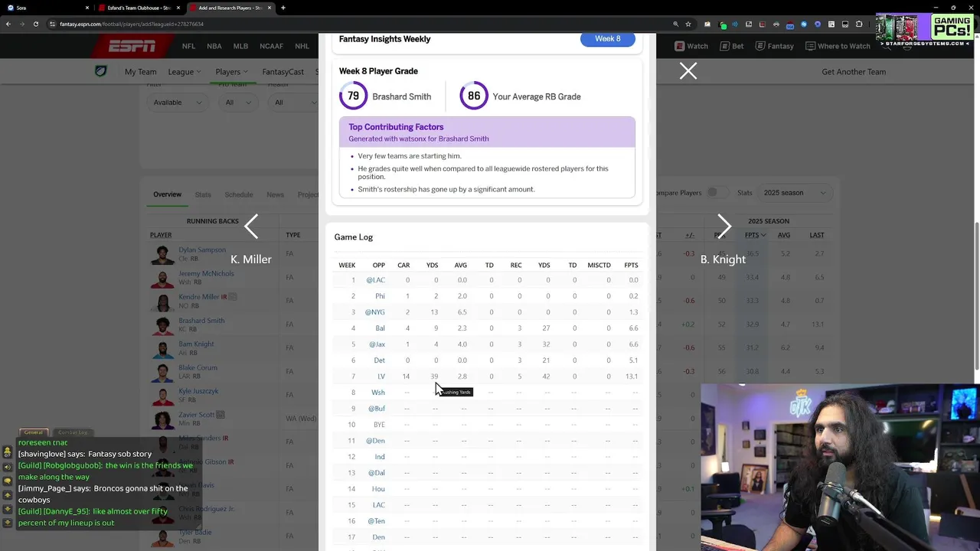Open the Available filter dropdown
The width and height of the screenshot is (980, 551).
(x=178, y=103)
